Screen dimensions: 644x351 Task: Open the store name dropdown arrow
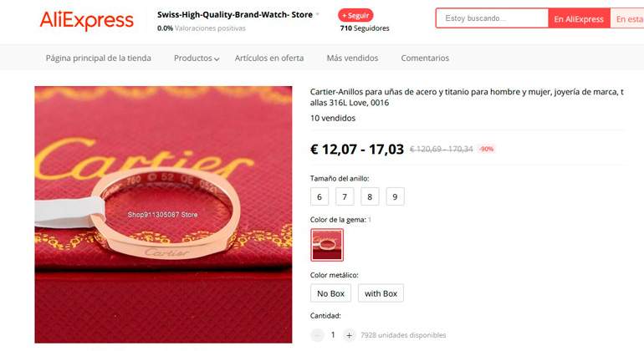[318, 15]
